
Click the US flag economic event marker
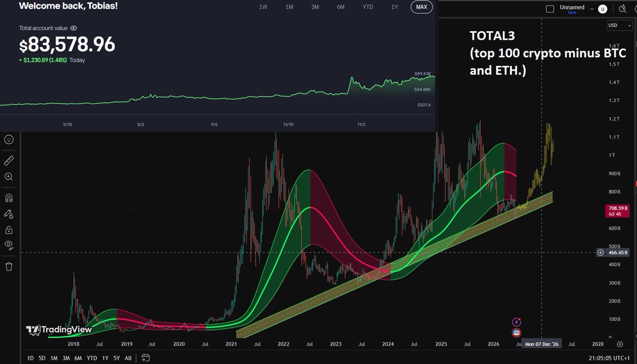click(516, 333)
